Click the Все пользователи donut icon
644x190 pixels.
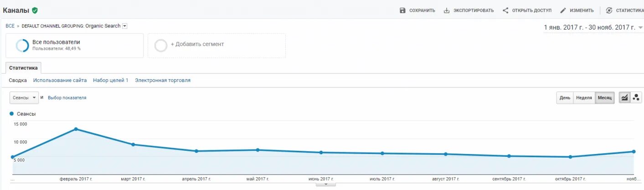tap(22, 46)
